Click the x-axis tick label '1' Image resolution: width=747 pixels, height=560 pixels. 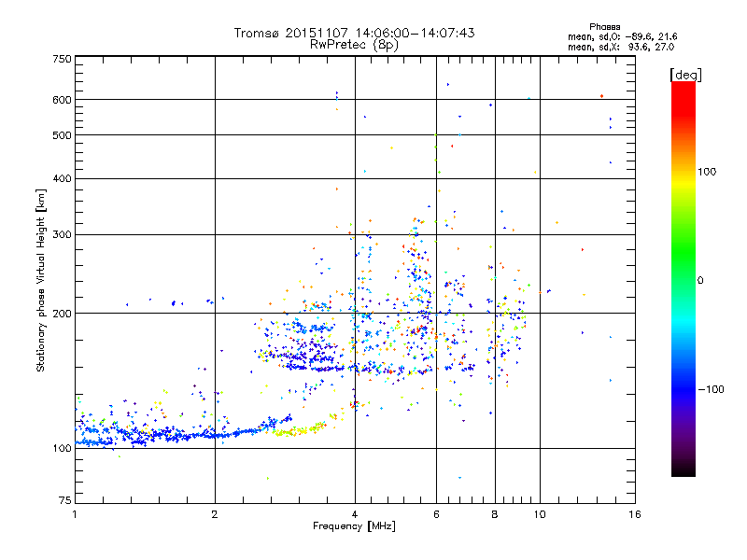(x=75, y=514)
